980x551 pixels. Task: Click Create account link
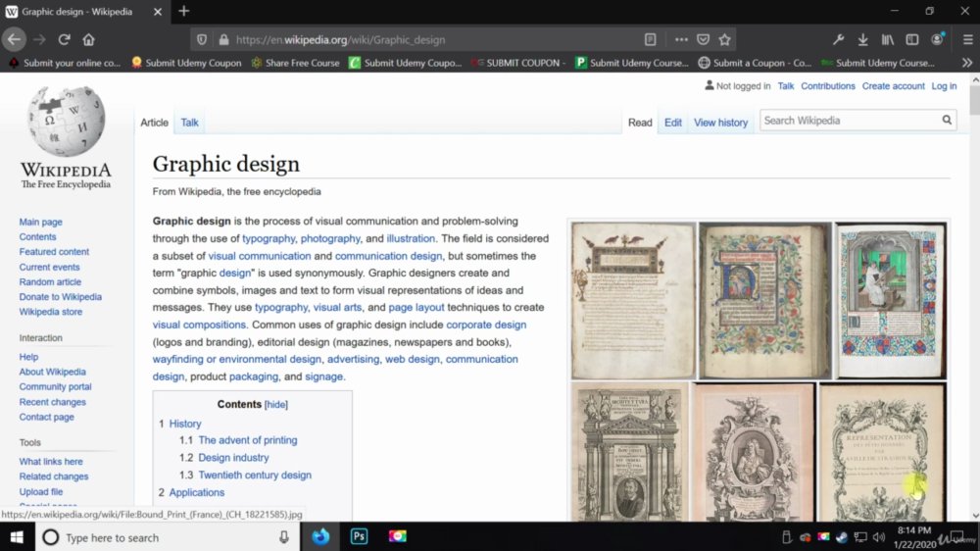pyautogui.click(x=893, y=85)
